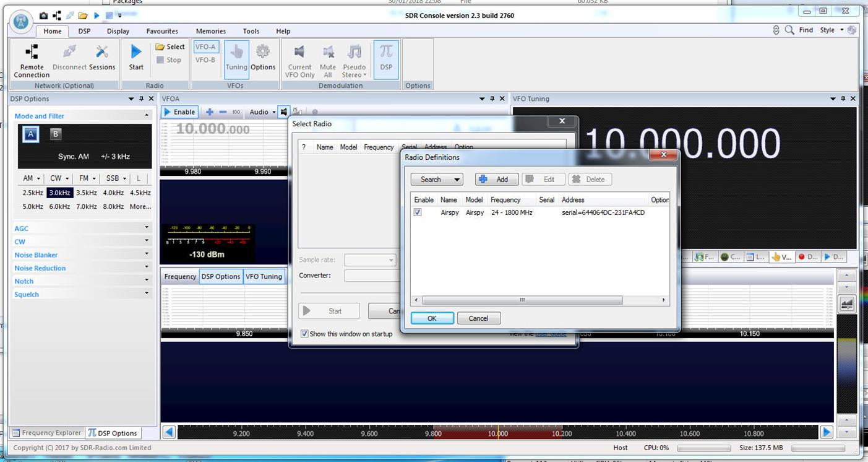Toggle the DSP pi button in ribbon

coord(386,59)
